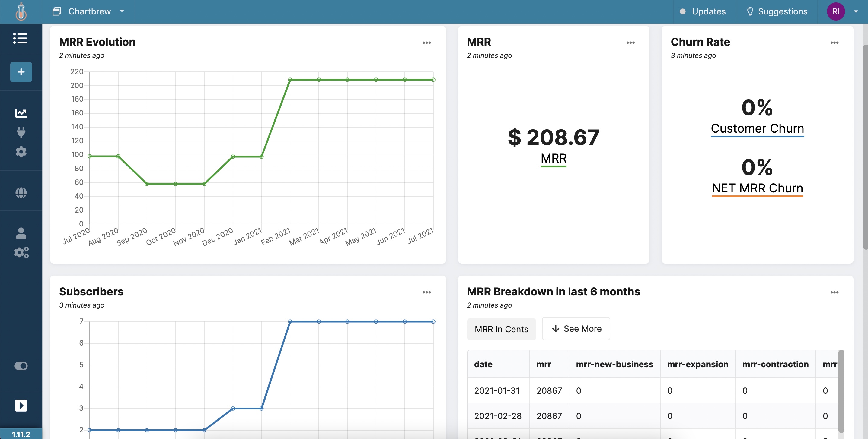
Task: Click the Jul 2021 point on MRR Evolution
Action: pyautogui.click(x=433, y=80)
